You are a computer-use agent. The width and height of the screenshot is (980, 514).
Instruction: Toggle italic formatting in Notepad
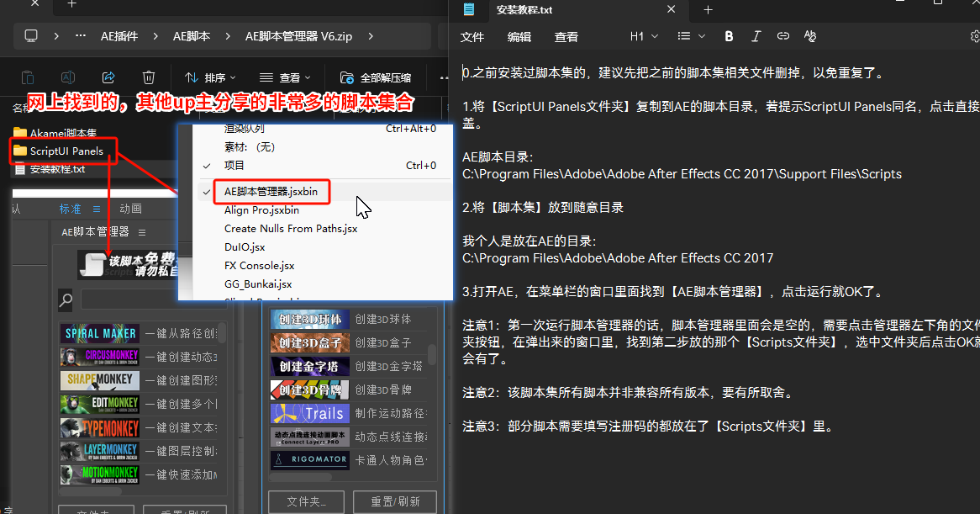tap(756, 36)
